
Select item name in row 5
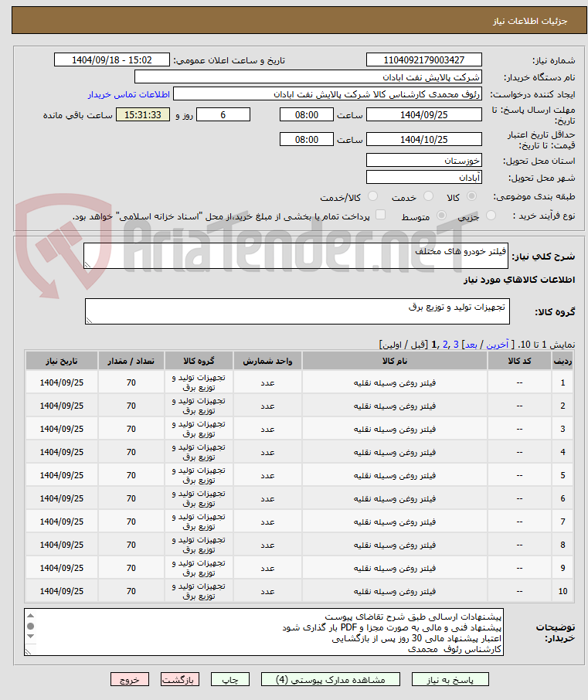tap(395, 475)
